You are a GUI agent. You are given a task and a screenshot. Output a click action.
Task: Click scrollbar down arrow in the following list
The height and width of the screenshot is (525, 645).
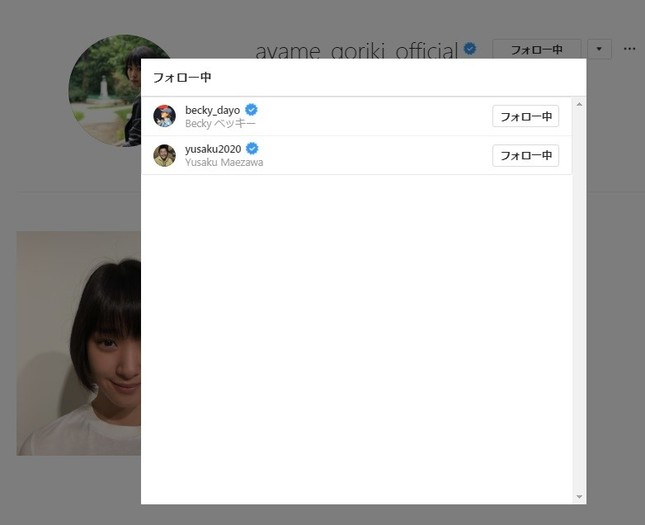click(x=579, y=497)
